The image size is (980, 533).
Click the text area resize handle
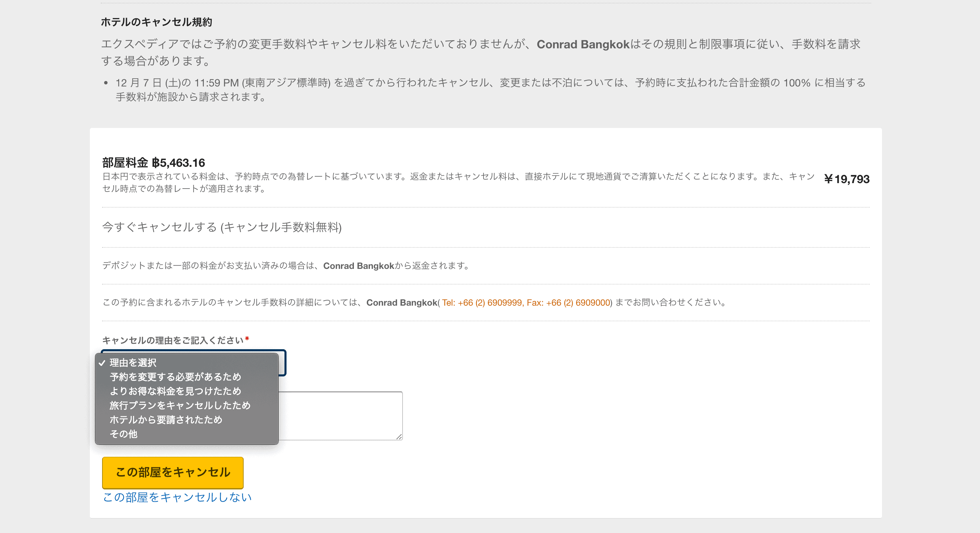[x=399, y=437]
